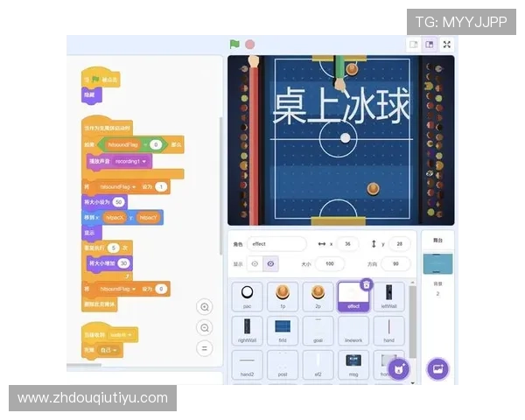Screen dimensions: 525x420
Task: Select the ef2 sprite
Action: pyautogui.click(x=318, y=365)
